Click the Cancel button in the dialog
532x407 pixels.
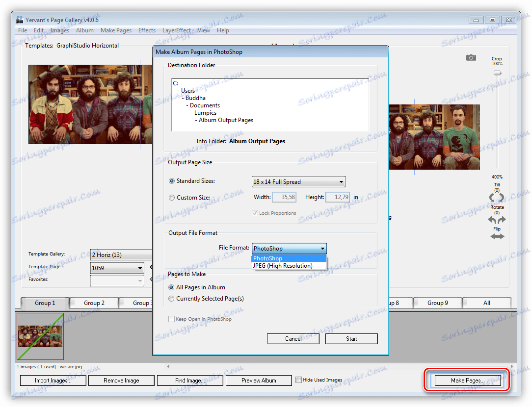(x=293, y=338)
